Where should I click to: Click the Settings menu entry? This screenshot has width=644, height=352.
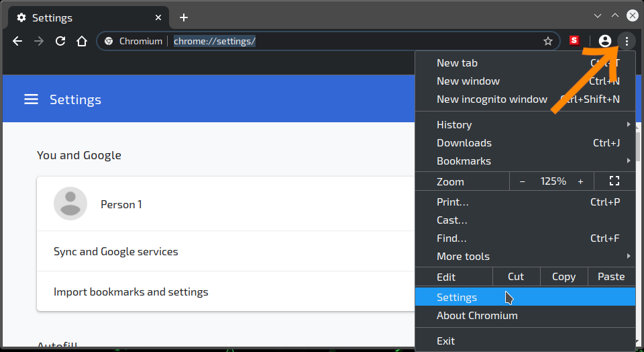coord(525,297)
